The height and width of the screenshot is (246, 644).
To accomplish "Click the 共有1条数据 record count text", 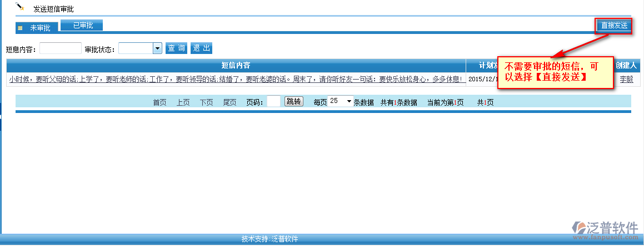I will click(x=399, y=103).
